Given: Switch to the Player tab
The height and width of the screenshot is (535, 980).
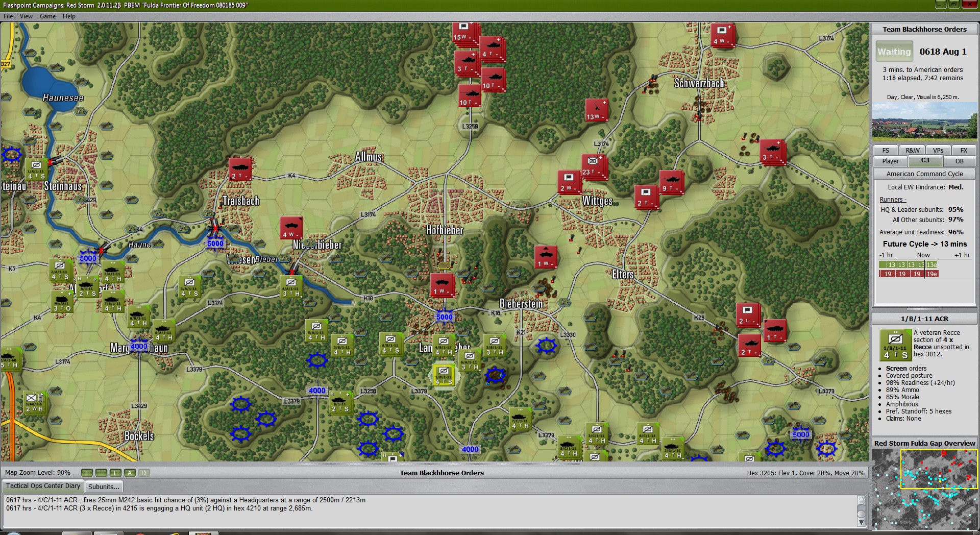Looking at the screenshot, I should tap(891, 161).
